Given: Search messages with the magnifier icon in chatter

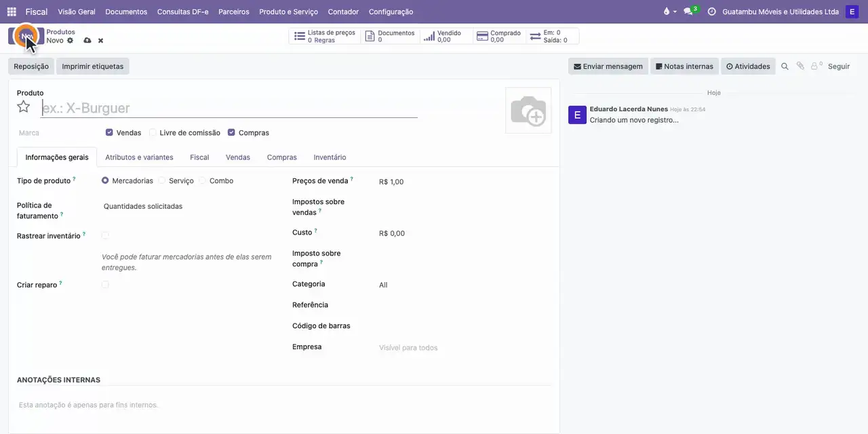Looking at the screenshot, I should point(785,66).
